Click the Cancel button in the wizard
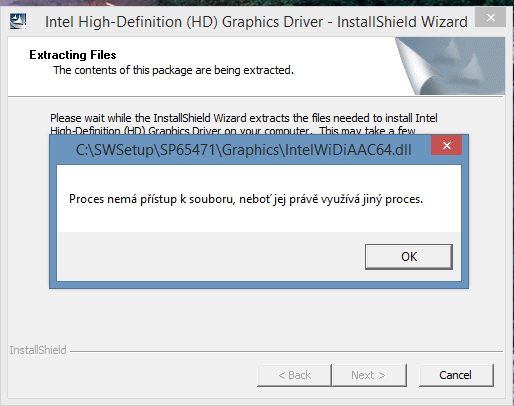Image resolution: width=514 pixels, height=406 pixels. [456, 375]
